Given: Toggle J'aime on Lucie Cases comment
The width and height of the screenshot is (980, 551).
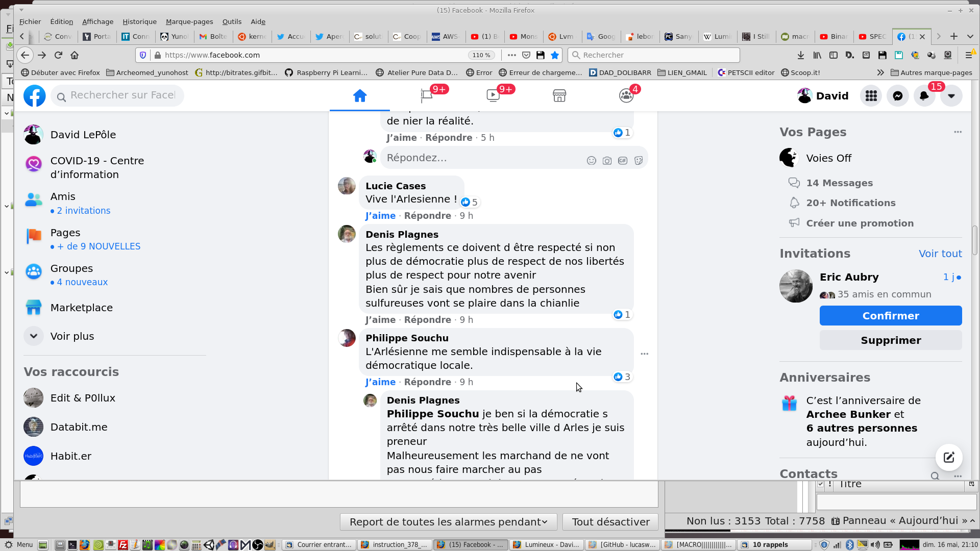Looking at the screenshot, I should point(380,216).
